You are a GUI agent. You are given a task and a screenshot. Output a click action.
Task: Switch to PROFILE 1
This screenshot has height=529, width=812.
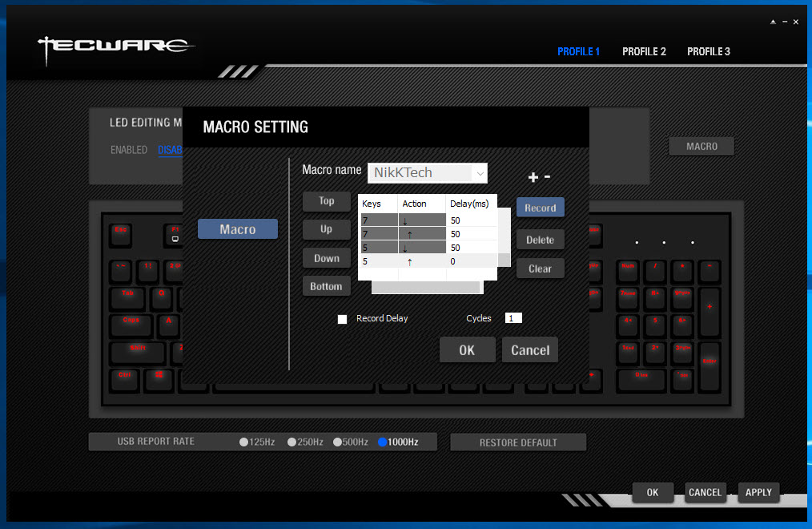578,51
